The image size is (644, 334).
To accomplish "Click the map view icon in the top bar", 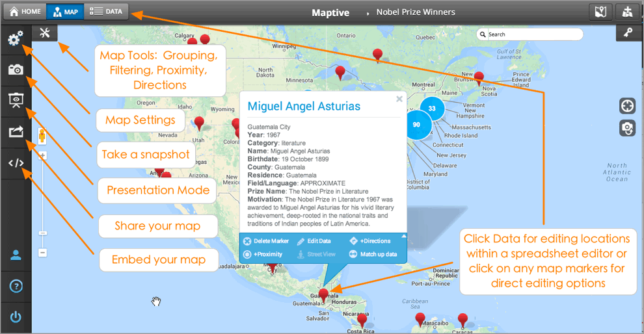I will 600,12.
